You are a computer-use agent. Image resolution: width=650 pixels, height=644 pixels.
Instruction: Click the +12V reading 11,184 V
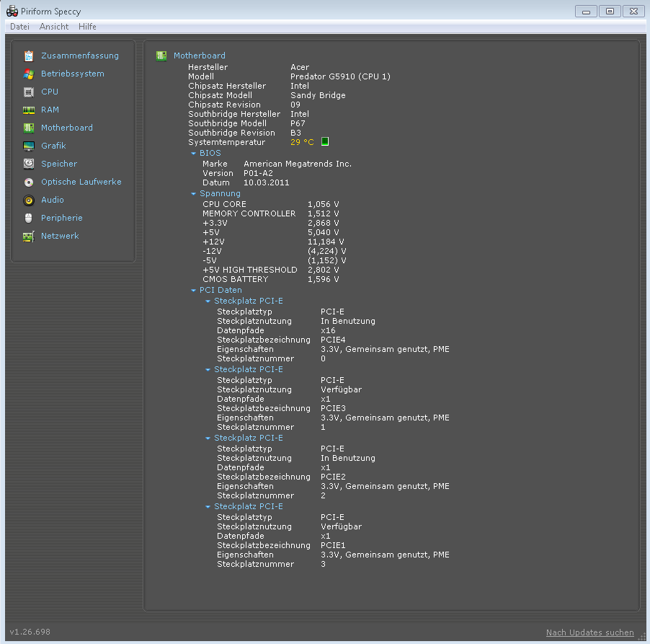(326, 242)
